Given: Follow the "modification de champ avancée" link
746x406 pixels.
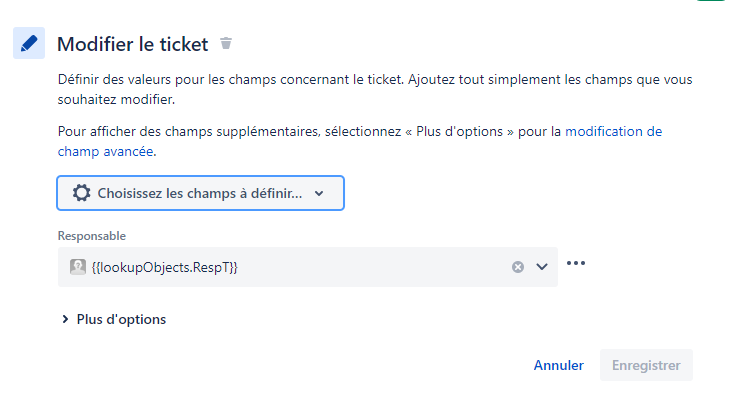Looking at the screenshot, I should (613, 131).
